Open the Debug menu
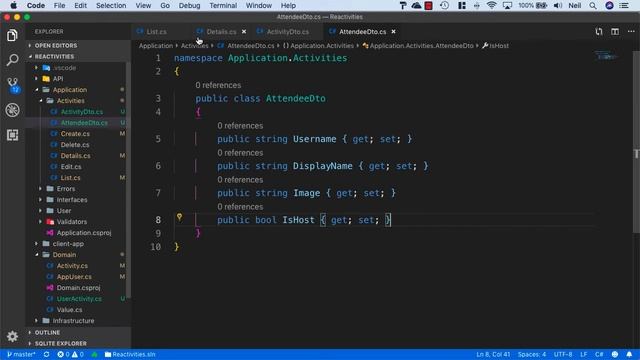Screen dimensions: 640x360 (x=189, y=5)
